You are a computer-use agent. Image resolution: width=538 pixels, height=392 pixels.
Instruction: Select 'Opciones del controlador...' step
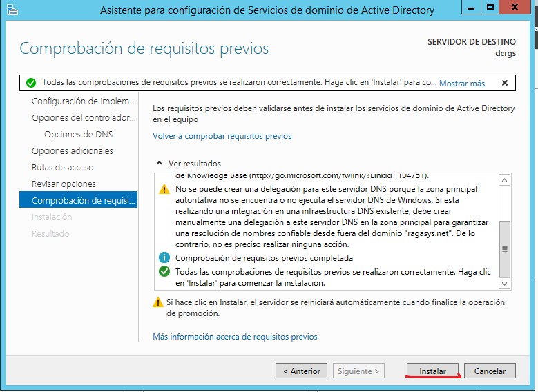(x=84, y=117)
